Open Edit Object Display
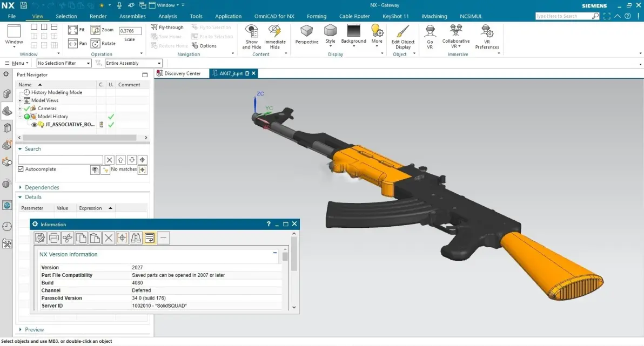The width and height of the screenshot is (644, 346). (x=403, y=37)
